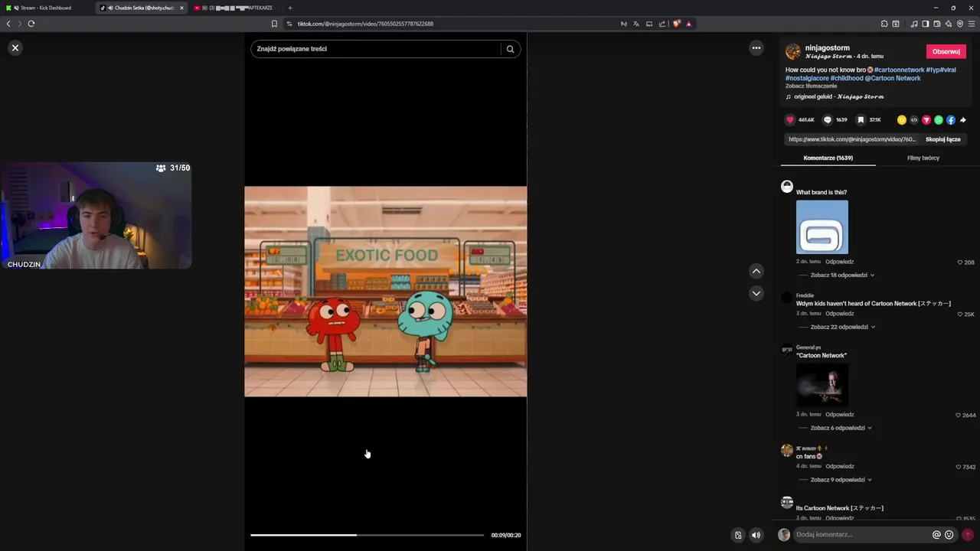Screen dimensions: 980x551
Task: Mute the video with speaker icon
Action: (756, 536)
